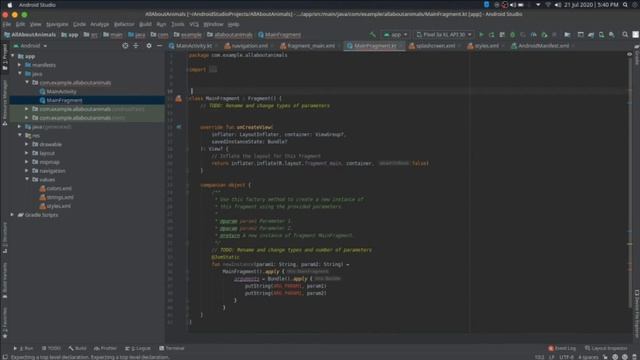Click the Make Project hammer icon

(372, 35)
